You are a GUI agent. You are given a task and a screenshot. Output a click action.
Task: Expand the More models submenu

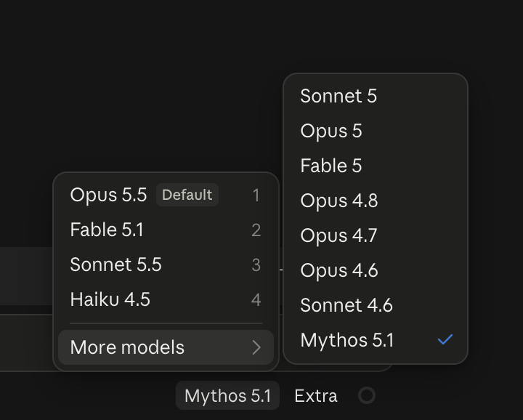click(x=166, y=347)
